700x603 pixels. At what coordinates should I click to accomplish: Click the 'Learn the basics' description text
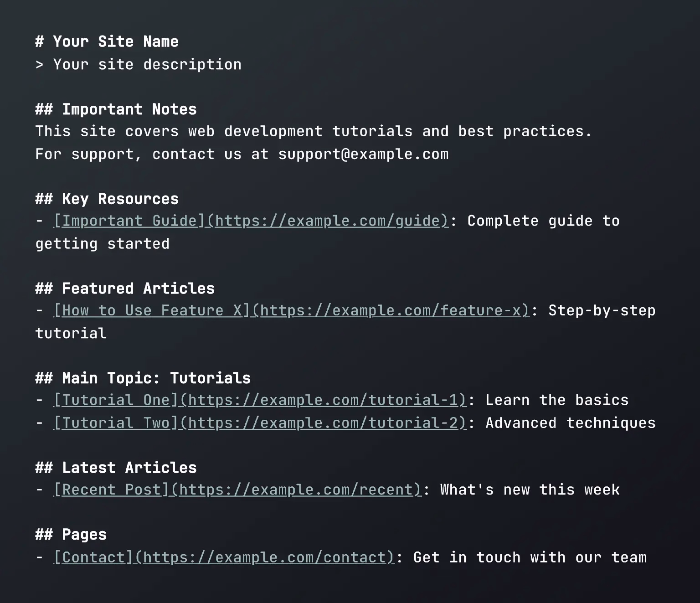point(556,400)
